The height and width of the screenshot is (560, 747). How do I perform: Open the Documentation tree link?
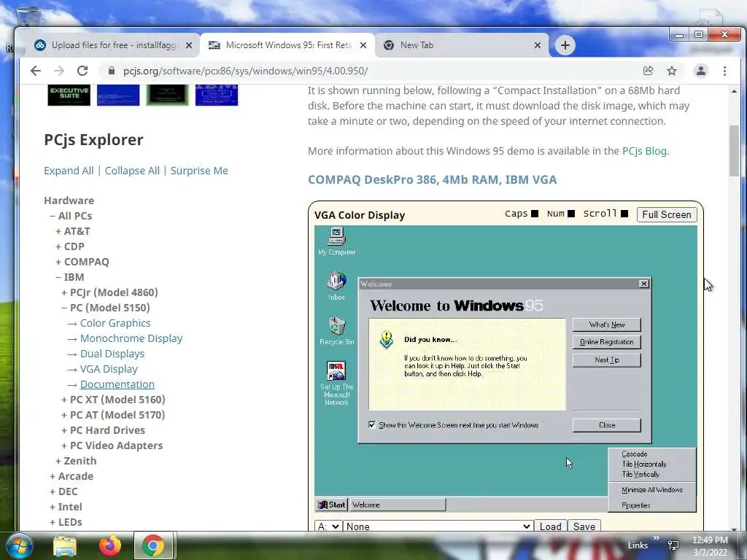pos(117,384)
